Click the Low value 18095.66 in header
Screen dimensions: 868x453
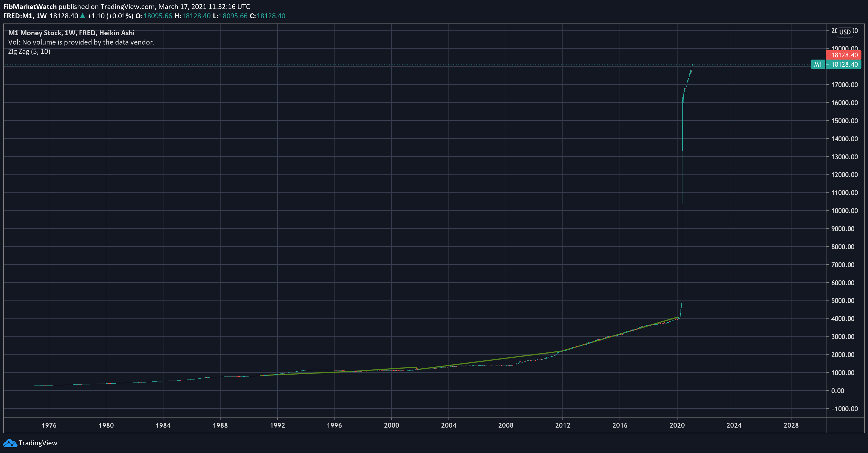233,16
